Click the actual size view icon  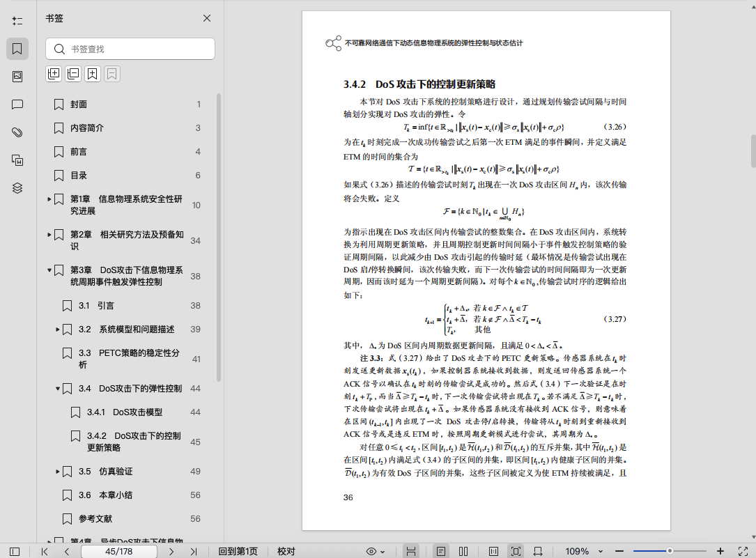click(493, 551)
